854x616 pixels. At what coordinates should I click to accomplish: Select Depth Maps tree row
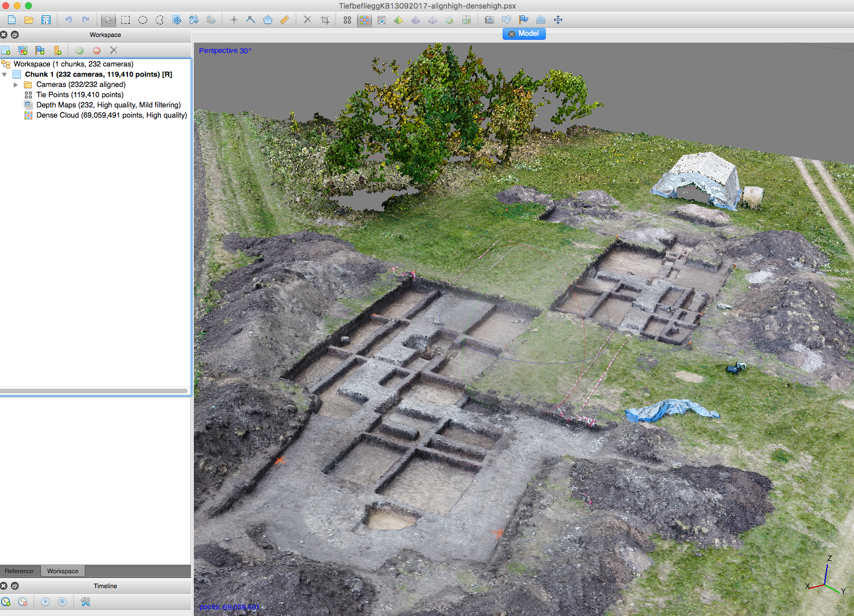[96, 105]
